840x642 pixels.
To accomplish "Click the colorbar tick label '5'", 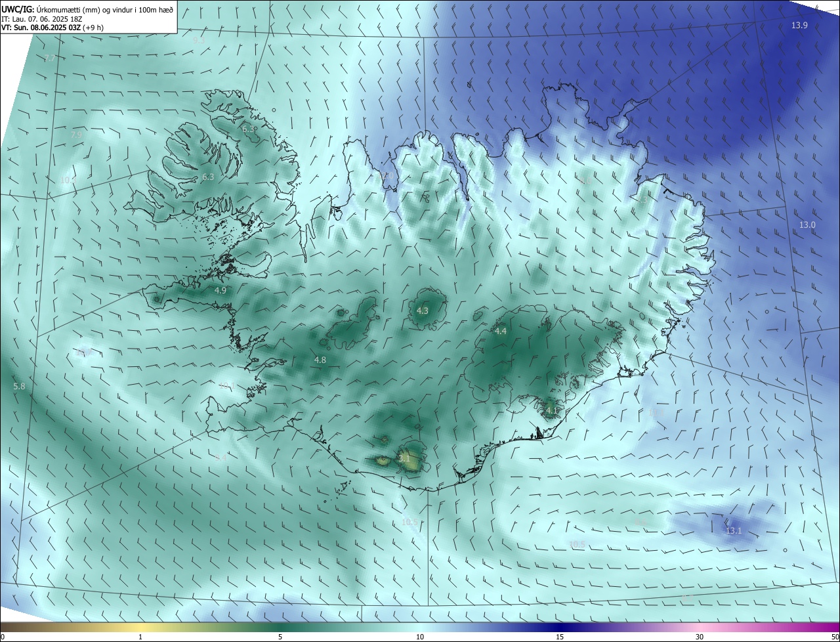I will [x=280, y=637].
